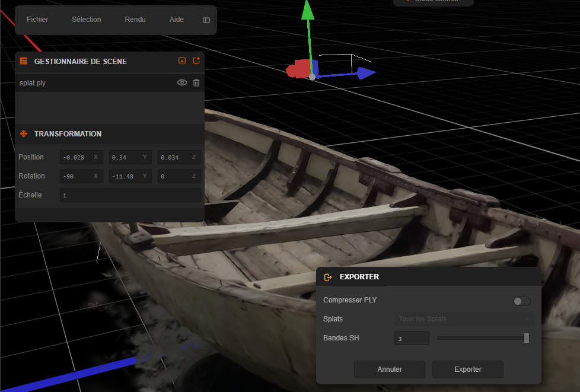
Task: Open the Rendu menu
Action: (x=135, y=20)
